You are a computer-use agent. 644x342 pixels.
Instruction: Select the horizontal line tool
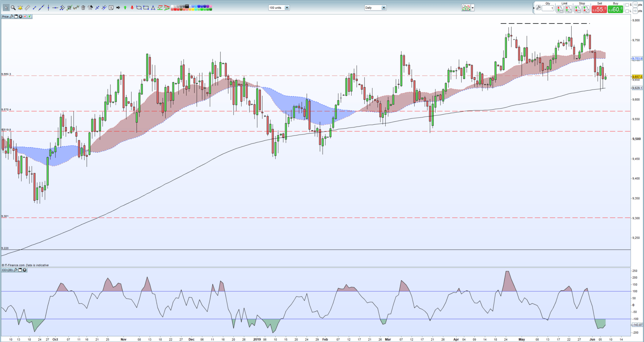(55, 8)
